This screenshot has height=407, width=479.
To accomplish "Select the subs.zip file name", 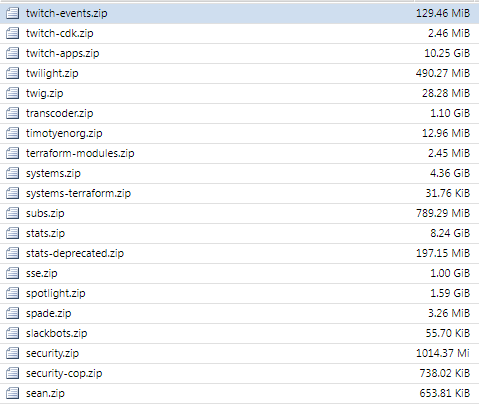I will (x=45, y=213).
